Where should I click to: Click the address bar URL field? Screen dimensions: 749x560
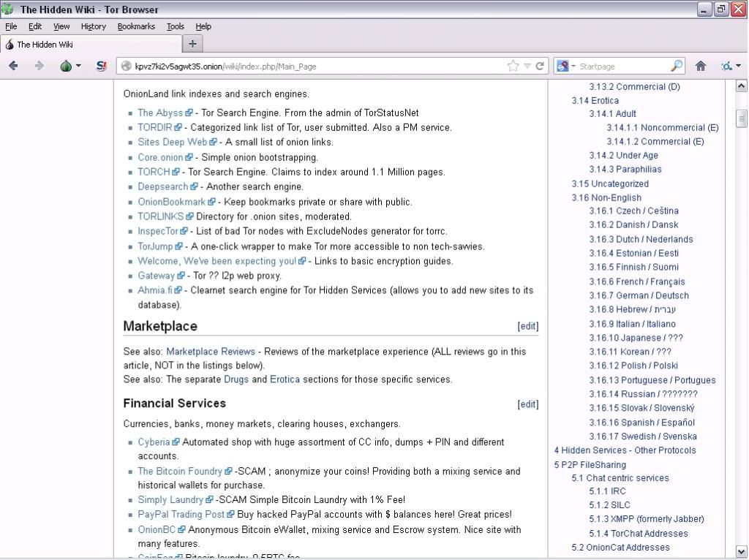(x=315, y=67)
